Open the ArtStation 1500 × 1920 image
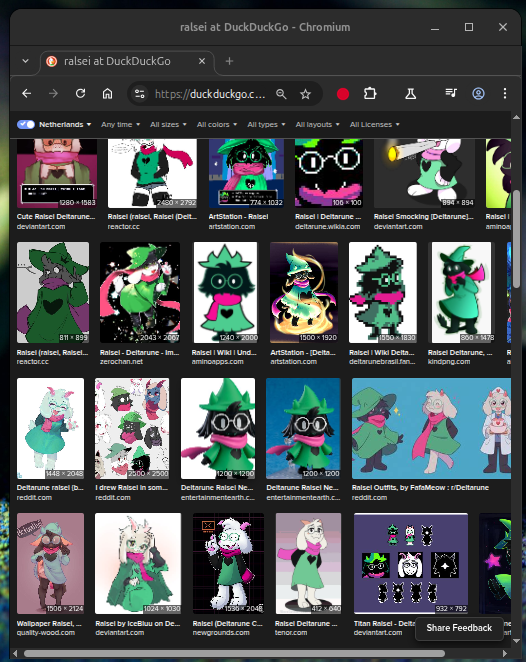Image resolution: width=526 pixels, height=662 pixels. [304, 292]
